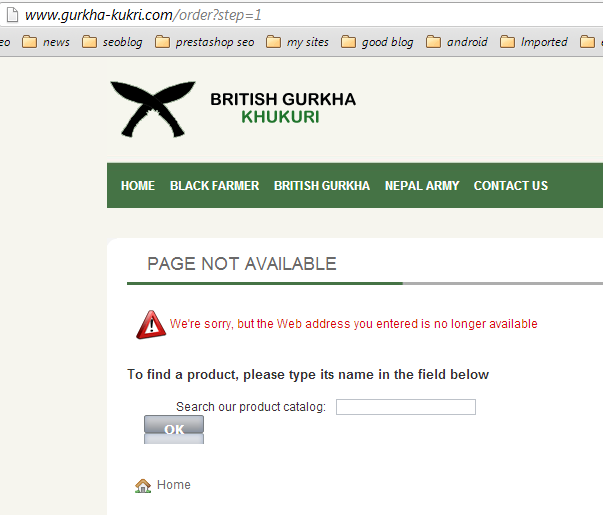This screenshot has width=603, height=515.
Task: Open the CONTACT US page
Action: click(511, 186)
